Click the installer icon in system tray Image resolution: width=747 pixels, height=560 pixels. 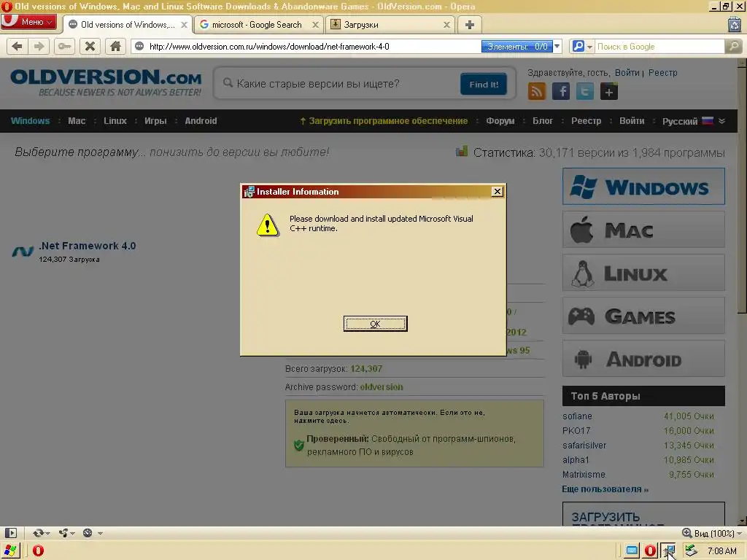[x=668, y=551]
